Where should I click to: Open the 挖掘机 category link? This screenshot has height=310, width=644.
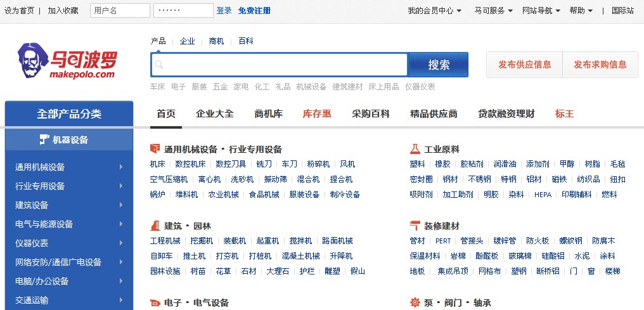(202, 241)
